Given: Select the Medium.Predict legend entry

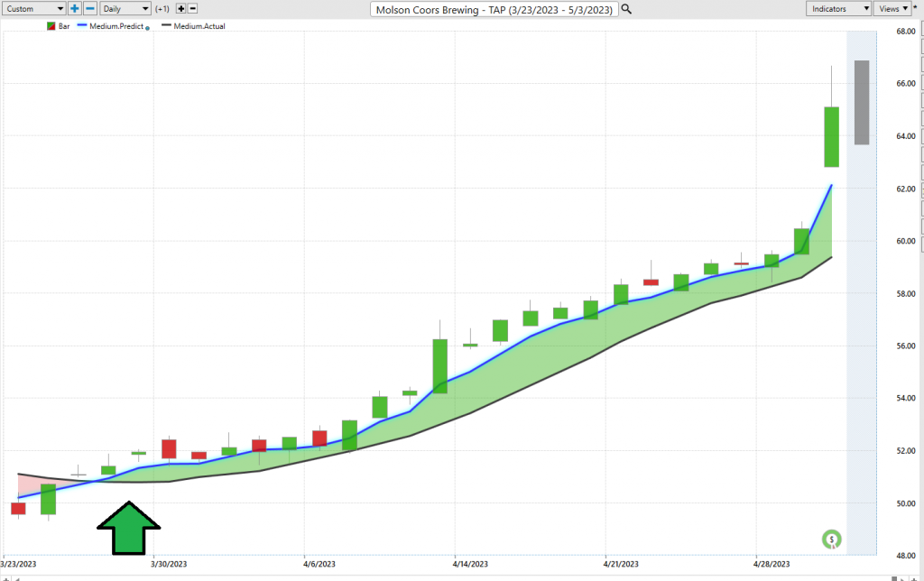Looking at the screenshot, I should (116, 26).
